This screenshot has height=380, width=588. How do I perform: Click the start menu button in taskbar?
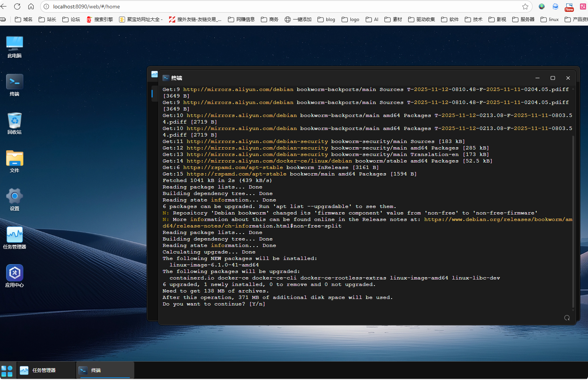(7, 370)
